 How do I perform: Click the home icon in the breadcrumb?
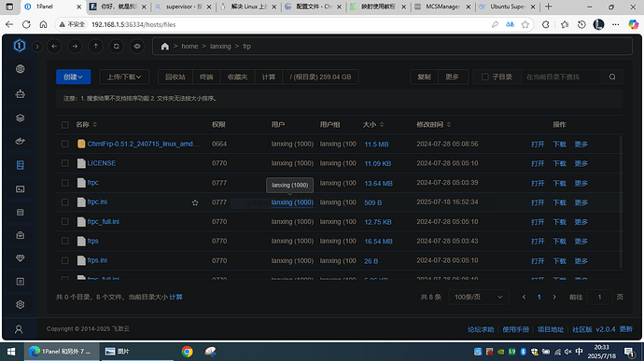(164, 47)
